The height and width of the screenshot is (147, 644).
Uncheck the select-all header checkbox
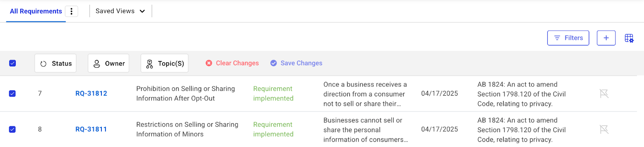pyautogui.click(x=12, y=63)
